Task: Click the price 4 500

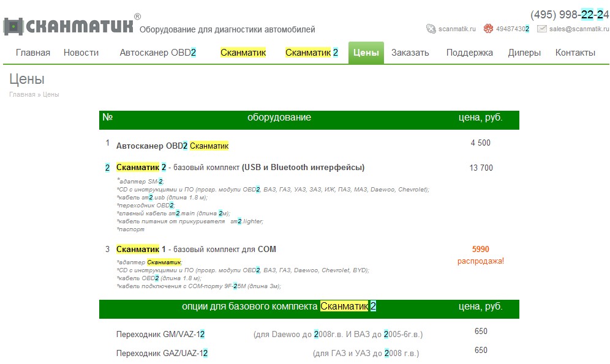Action: (480, 143)
